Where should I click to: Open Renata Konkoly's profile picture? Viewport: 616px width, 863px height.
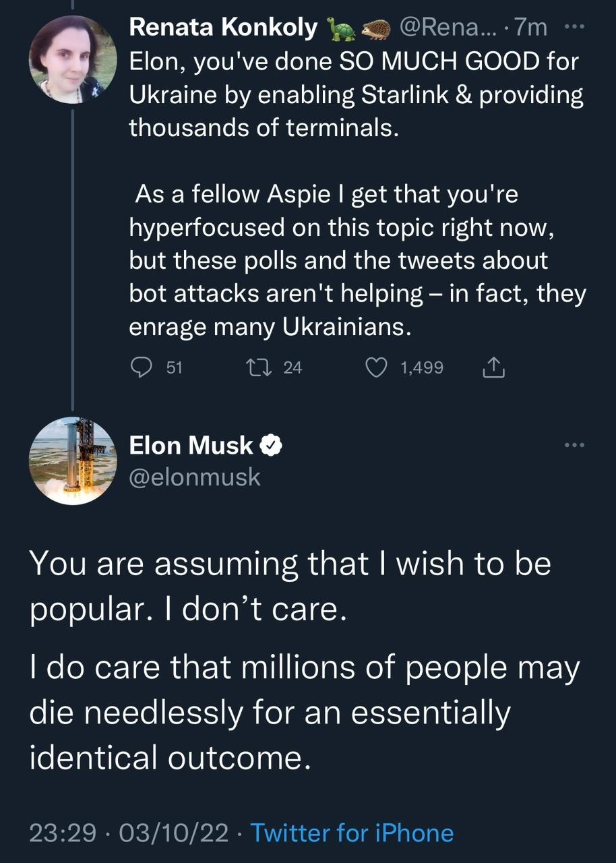coord(73,59)
